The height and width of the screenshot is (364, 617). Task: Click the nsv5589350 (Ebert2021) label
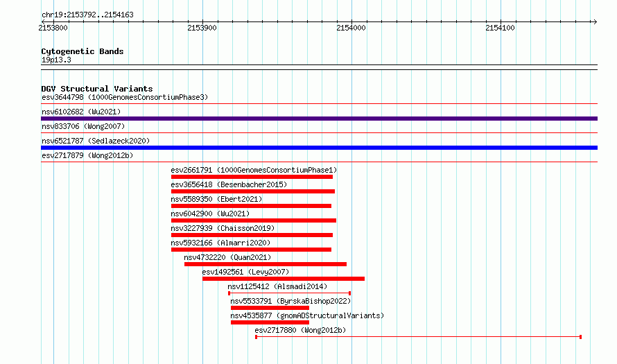coord(216,199)
